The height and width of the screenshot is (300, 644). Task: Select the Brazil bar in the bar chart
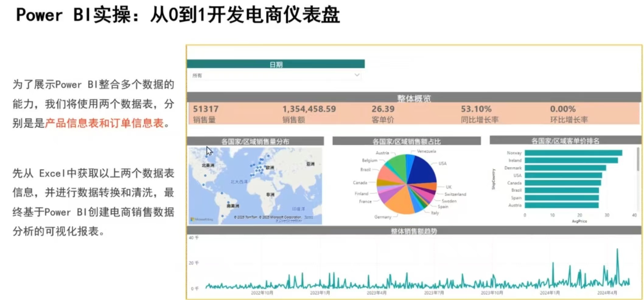tap(562, 190)
